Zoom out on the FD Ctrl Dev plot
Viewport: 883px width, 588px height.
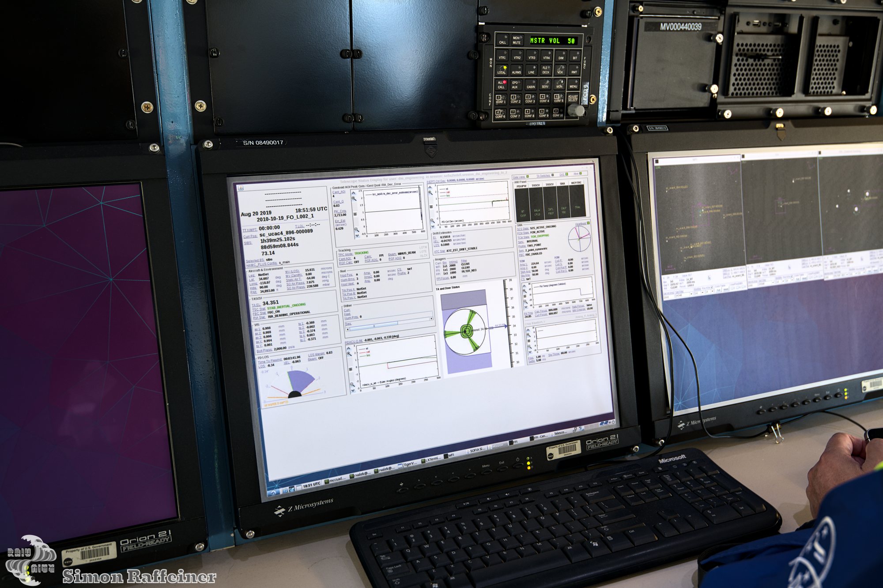(x=433, y=221)
